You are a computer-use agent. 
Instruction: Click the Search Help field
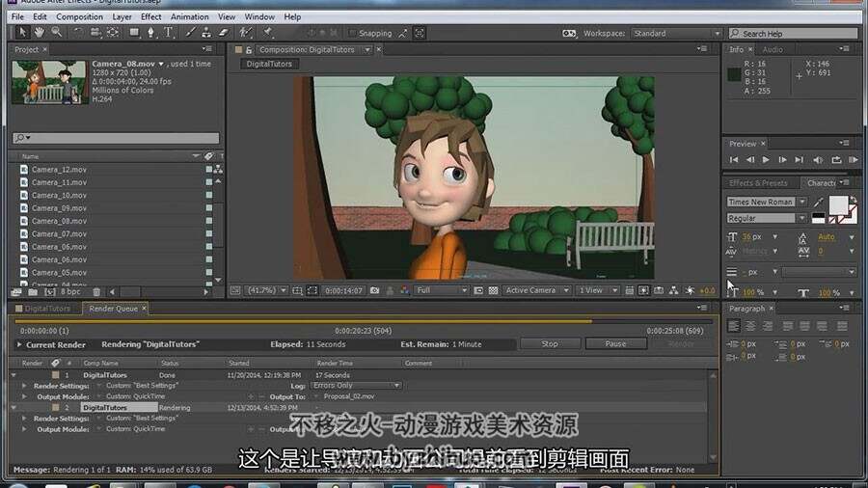[x=793, y=34]
